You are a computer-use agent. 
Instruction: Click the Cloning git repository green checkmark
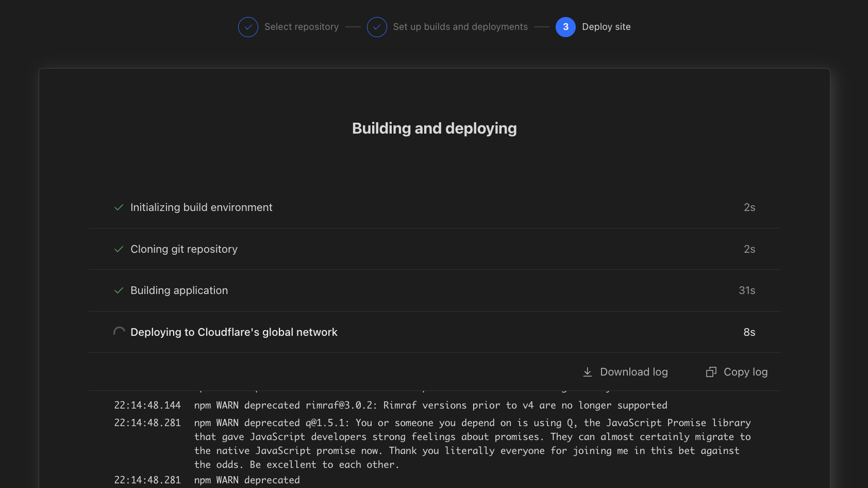tap(119, 249)
